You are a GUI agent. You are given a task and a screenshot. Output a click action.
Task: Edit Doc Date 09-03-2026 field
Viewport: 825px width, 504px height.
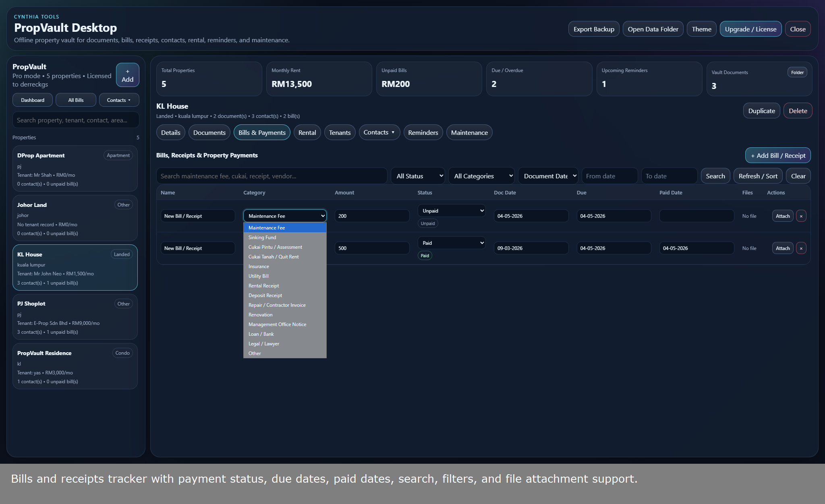pos(531,248)
